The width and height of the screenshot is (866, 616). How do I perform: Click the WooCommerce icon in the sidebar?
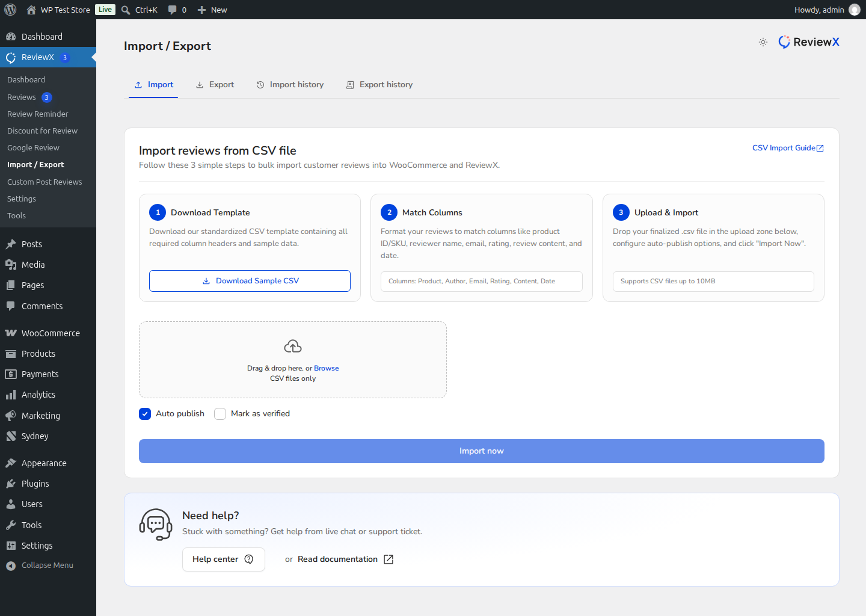[x=11, y=333]
